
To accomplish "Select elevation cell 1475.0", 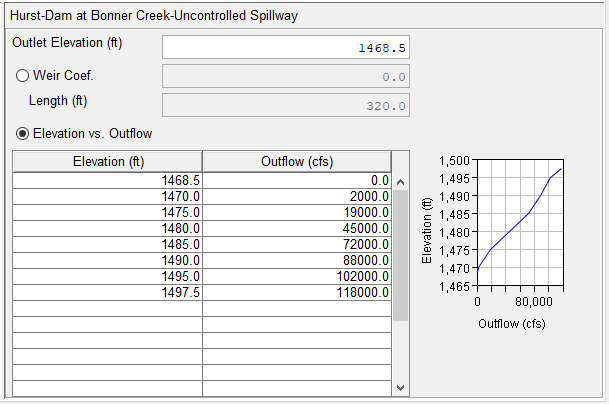I will pos(108,212).
